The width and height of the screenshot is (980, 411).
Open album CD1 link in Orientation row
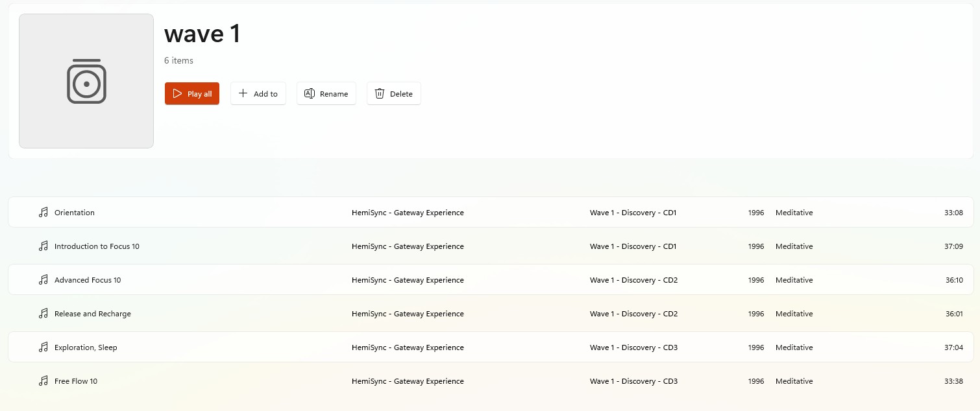(x=633, y=213)
